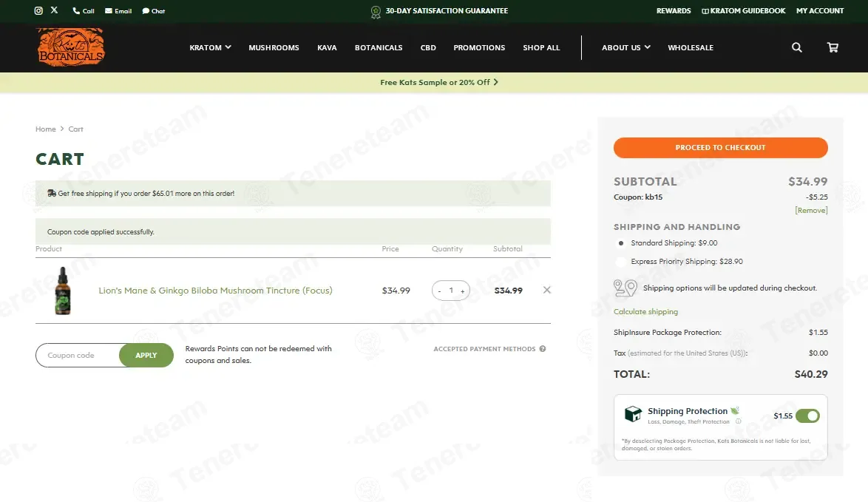Open the Botanicals menu item
The image size is (868, 502).
click(379, 47)
